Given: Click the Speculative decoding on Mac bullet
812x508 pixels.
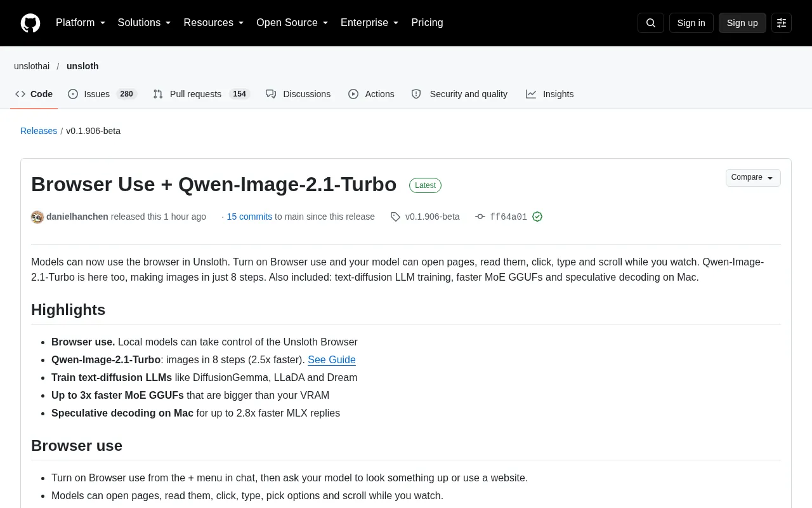Looking at the screenshot, I should [x=195, y=413].
